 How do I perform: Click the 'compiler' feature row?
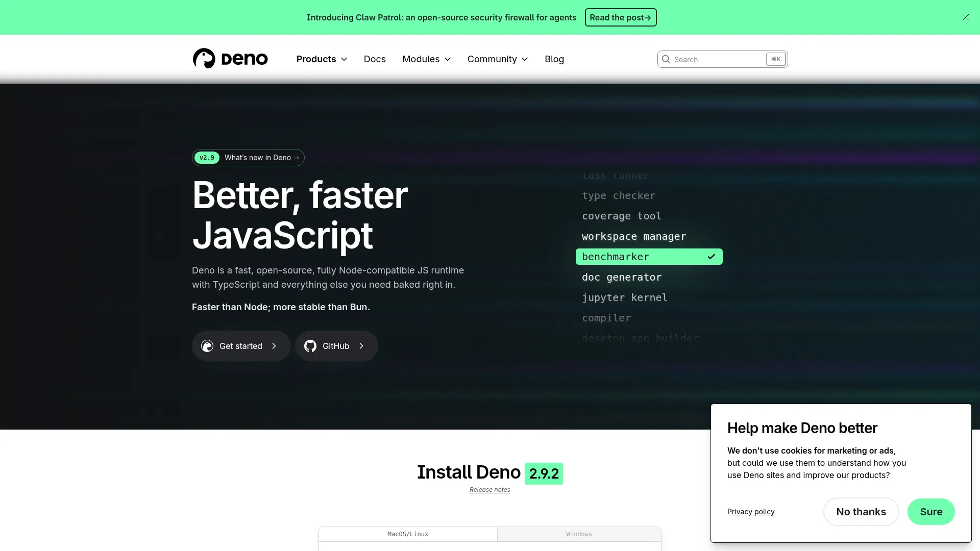606,318
